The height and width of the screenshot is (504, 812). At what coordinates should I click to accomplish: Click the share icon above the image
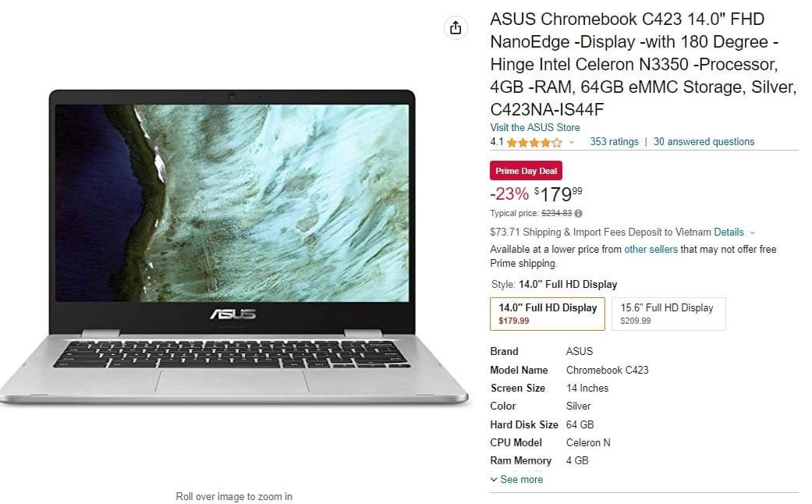[456, 27]
